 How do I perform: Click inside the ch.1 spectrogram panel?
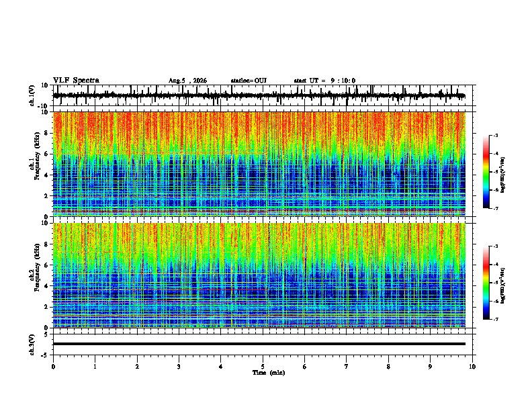click(259, 164)
